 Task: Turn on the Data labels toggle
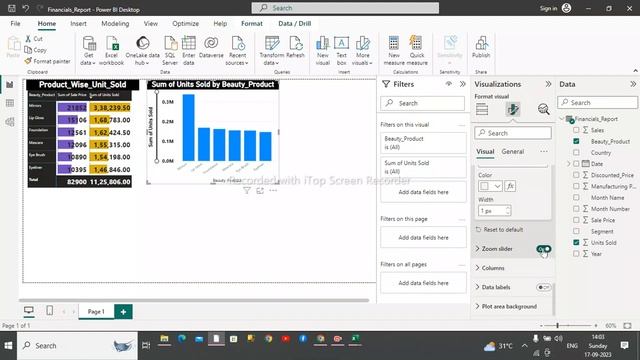544,287
